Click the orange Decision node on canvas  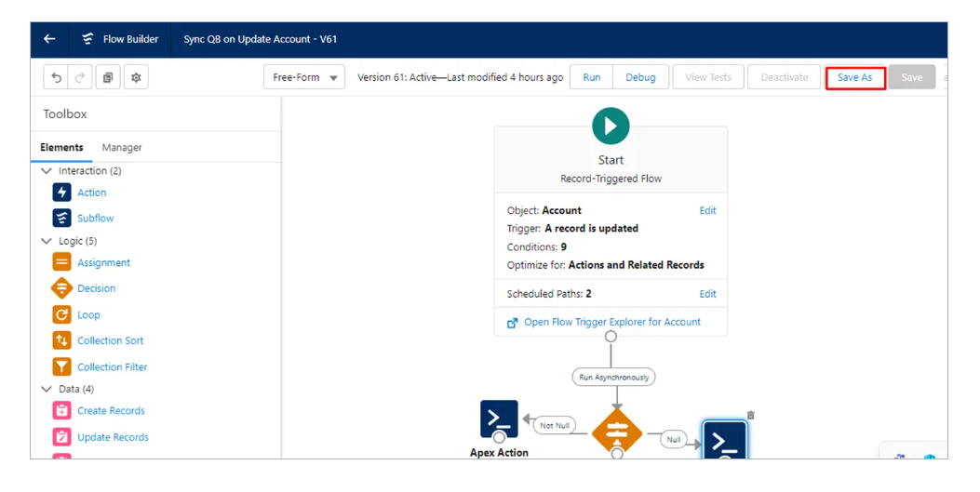pos(617,432)
